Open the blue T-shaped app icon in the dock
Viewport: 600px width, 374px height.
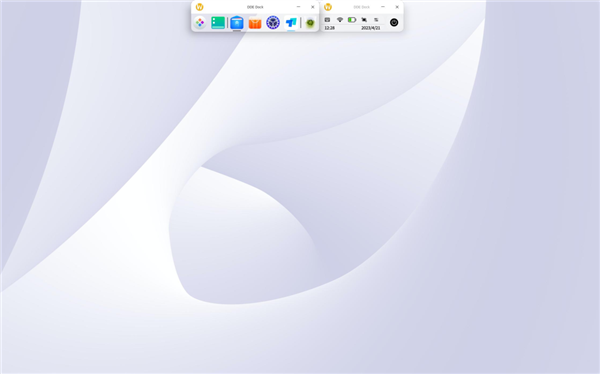[x=291, y=23]
